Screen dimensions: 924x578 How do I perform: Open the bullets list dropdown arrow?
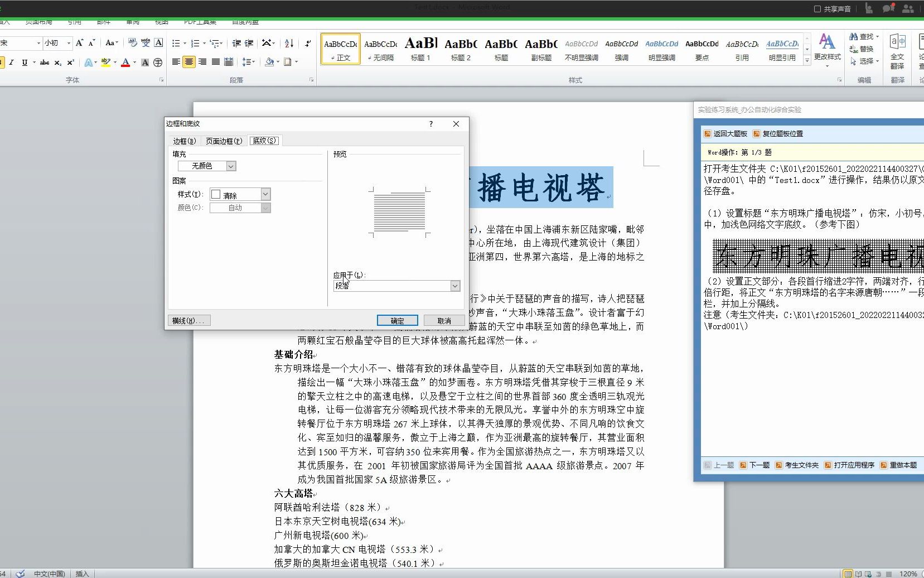[x=185, y=43]
